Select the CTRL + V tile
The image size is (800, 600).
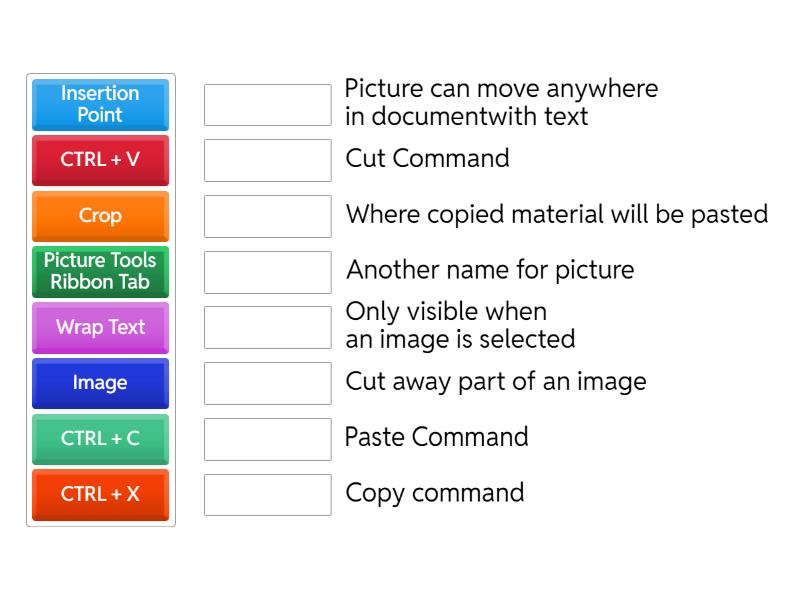100,160
